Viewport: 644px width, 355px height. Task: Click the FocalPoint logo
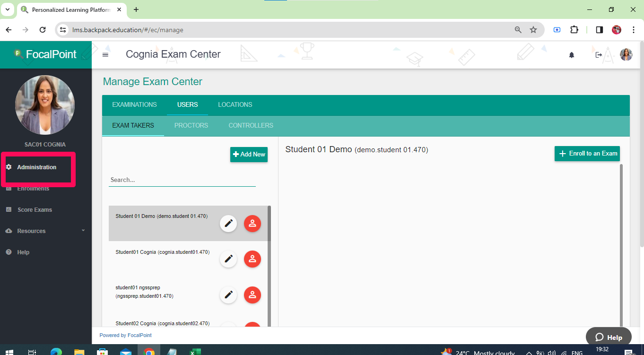pos(46,54)
